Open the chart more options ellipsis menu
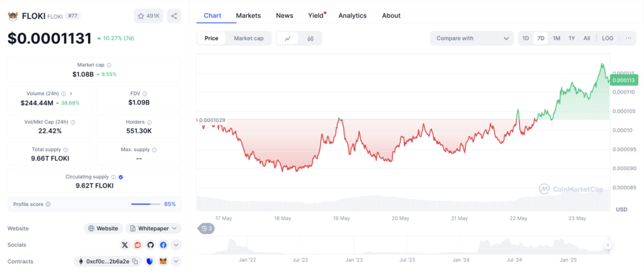 pos(628,38)
